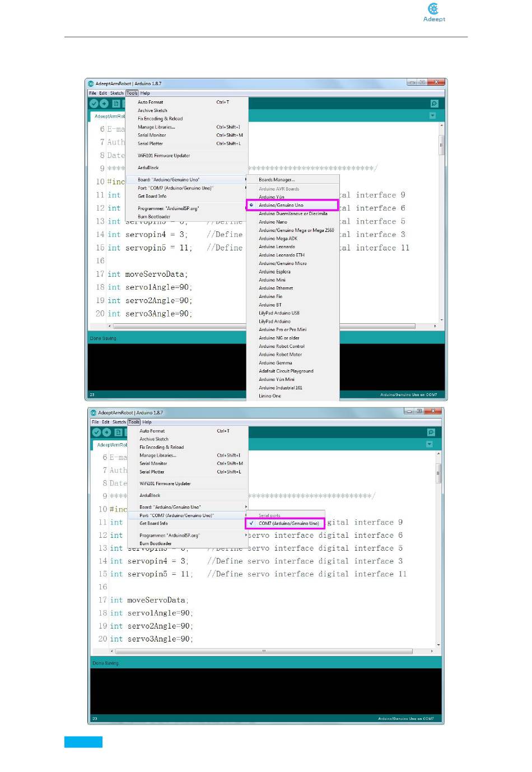Image resolution: width=532 pixels, height=772 pixels.
Task: Click the Adeept logo in the page header
Action: (x=433, y=12)
